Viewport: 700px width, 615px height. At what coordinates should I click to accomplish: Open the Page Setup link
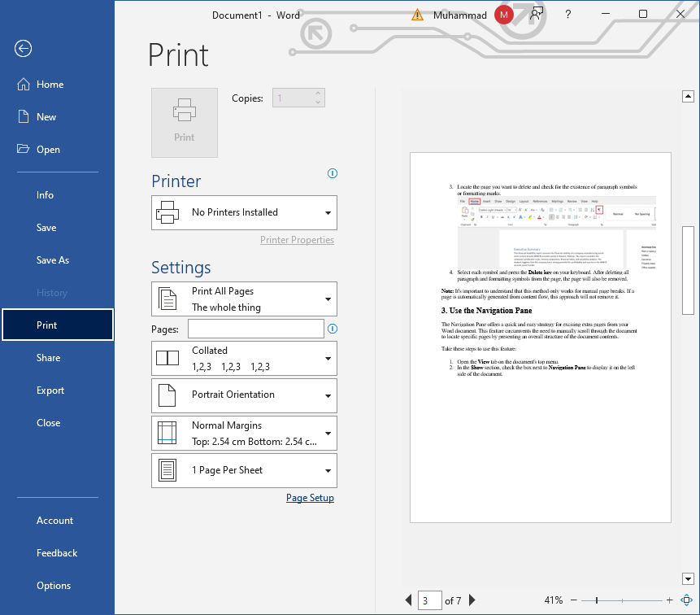click(310, 498)
